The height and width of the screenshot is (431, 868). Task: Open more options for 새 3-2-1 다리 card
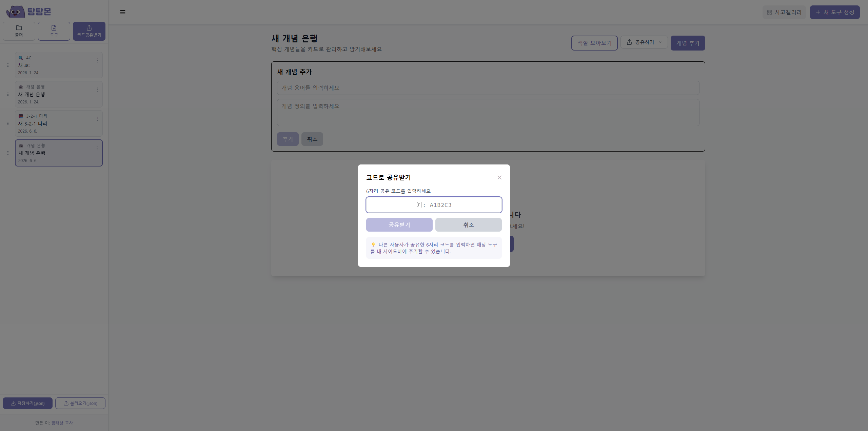tap(97, 119)
